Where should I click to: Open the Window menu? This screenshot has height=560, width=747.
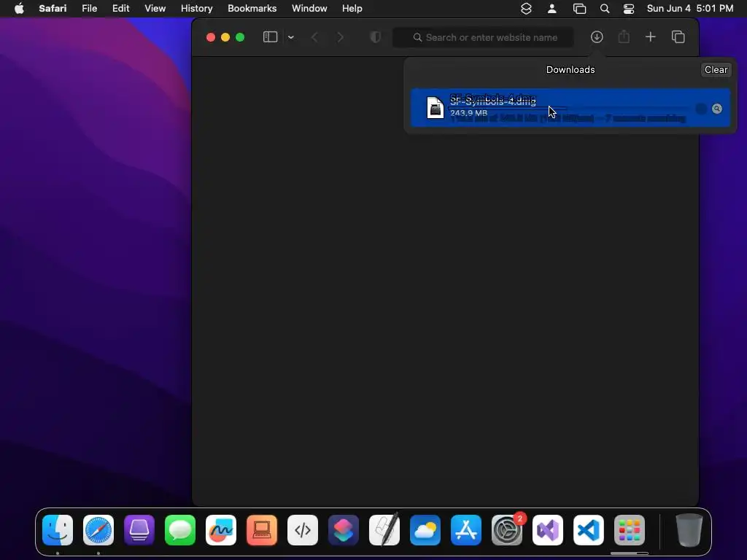point(309,9)
